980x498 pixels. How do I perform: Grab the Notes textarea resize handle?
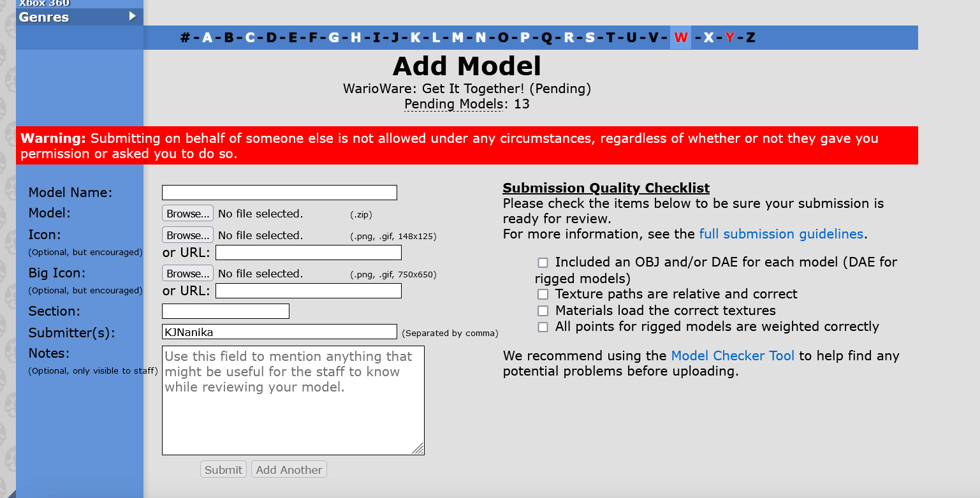click(418, 449)
